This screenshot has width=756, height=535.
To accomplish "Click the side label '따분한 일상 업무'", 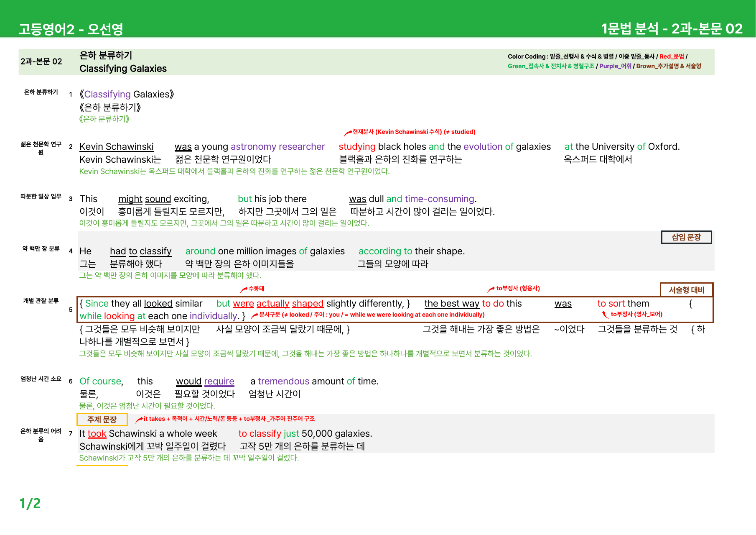I will click(x=41, y=196).
